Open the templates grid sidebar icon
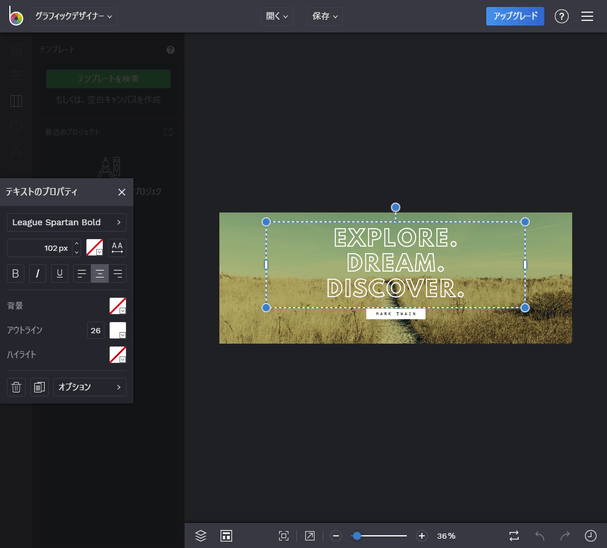 16,101
